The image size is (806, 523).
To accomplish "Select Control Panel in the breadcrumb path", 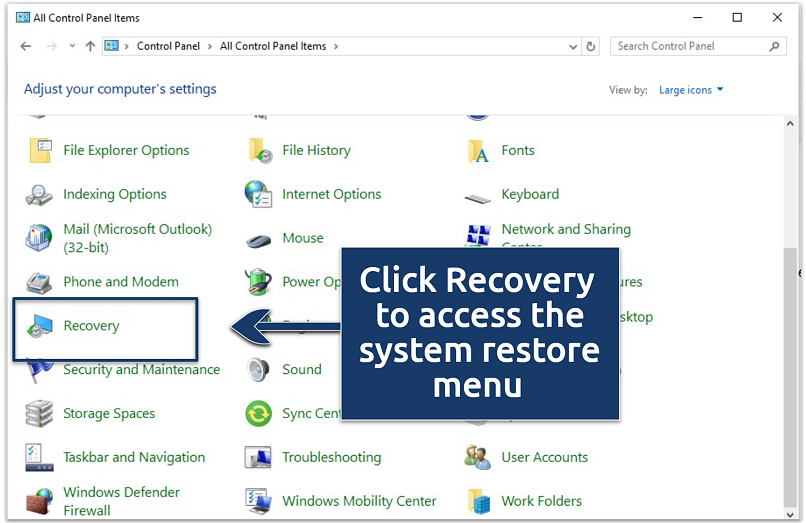I will pos(167,46).
